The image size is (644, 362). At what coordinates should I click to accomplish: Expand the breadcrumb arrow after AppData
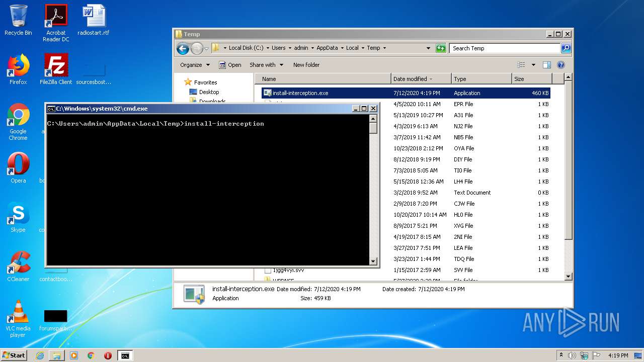coord(342,48)
